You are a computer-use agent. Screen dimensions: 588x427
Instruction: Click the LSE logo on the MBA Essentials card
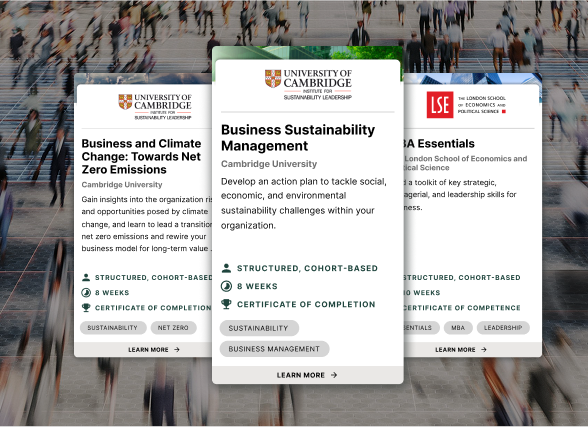[x=466, y=105]
